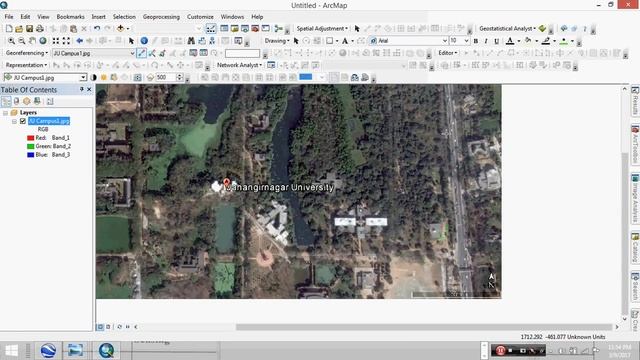List By Source in TOC

[x=16, y=101]
